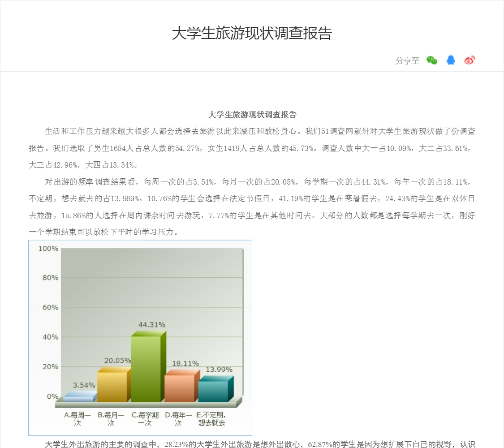Click the 20.05% value label above bar
The image size is (504, 448).
point(117,361)
